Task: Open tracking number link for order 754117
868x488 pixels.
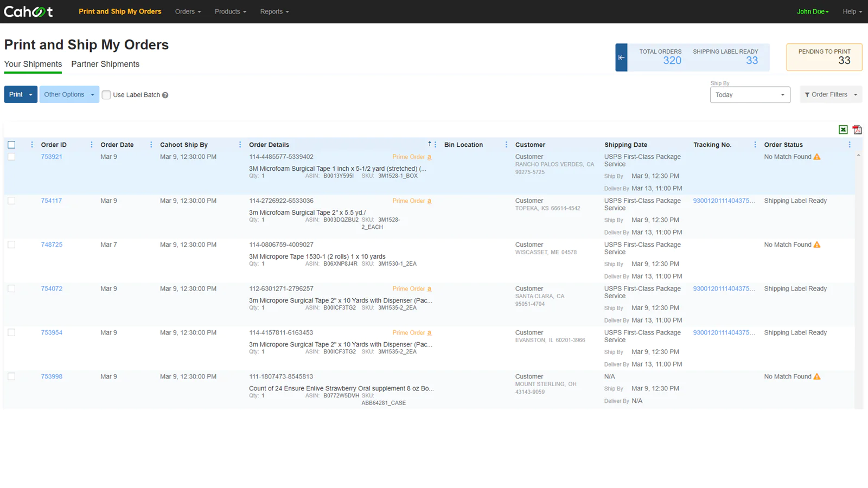Action: click(x=724, y=201)
